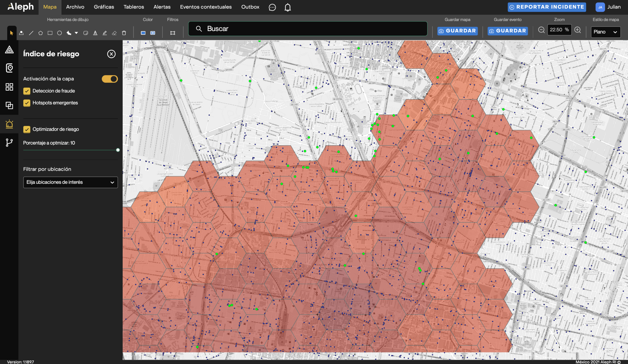
Task: Open the branch fork sidebar icon
Action: [x=9, y=143]
